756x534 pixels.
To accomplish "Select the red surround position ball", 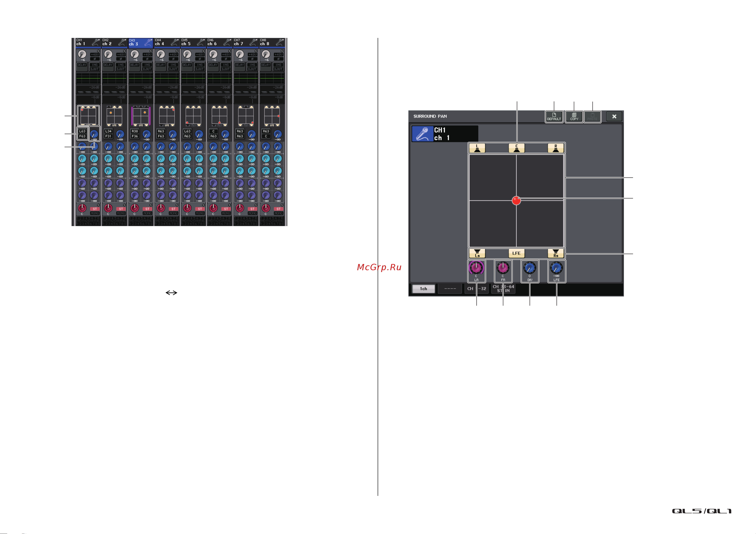I will [516, 200].
